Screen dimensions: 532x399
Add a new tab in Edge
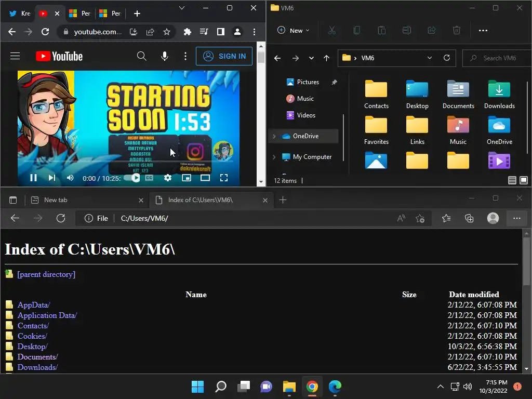tap(283, 200)
